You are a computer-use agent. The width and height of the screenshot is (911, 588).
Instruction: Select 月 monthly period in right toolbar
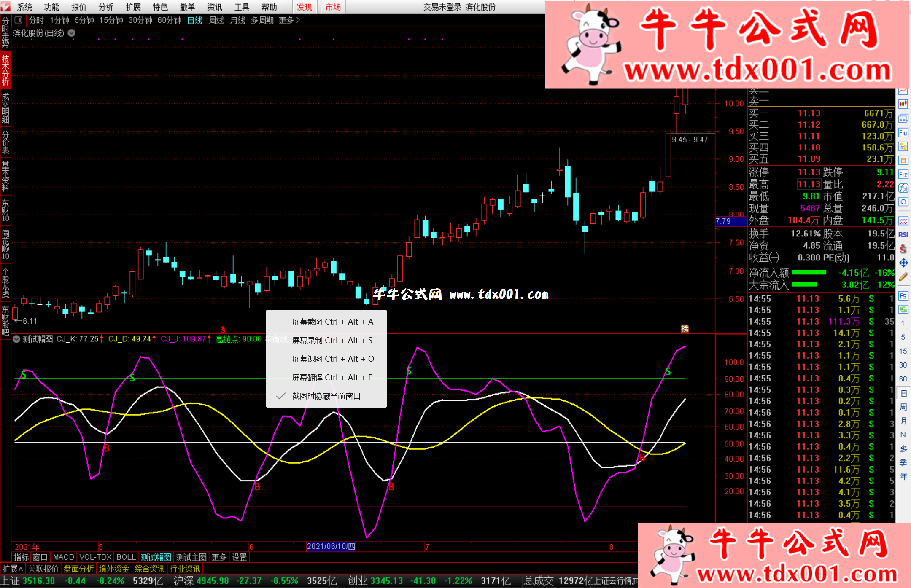tap(903, 421)
